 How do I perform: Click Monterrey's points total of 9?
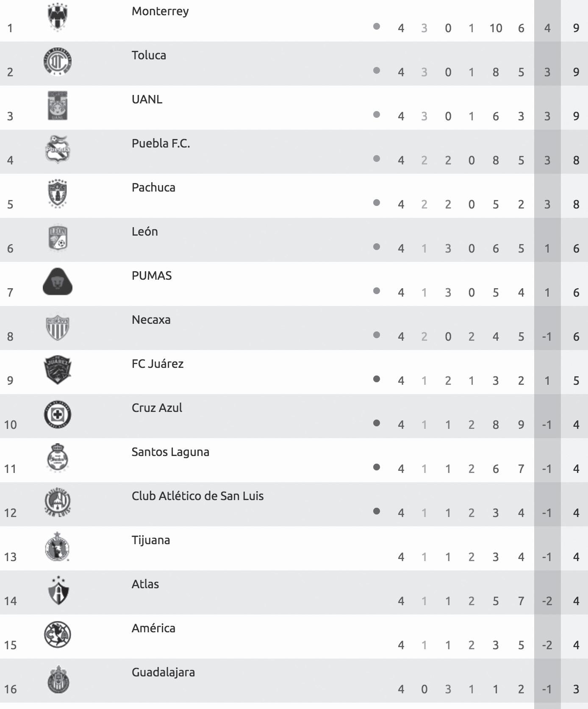pos(576,28)
